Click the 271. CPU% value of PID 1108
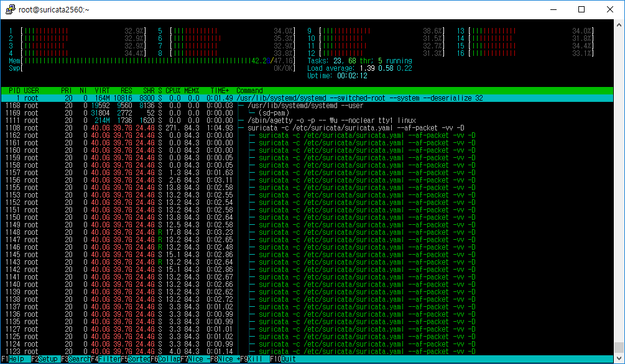 coord(173,128)
